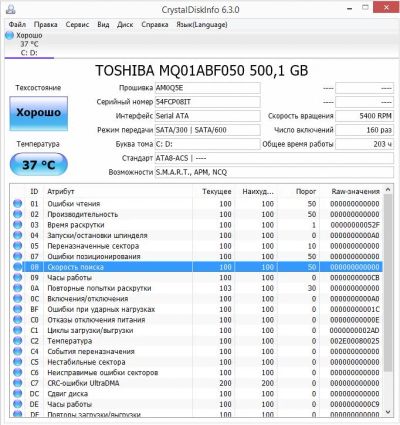The height and width of the screenshot is (425, 400).
Task: Click raw value 002E00080025
Action: click(x=355, y=341)
